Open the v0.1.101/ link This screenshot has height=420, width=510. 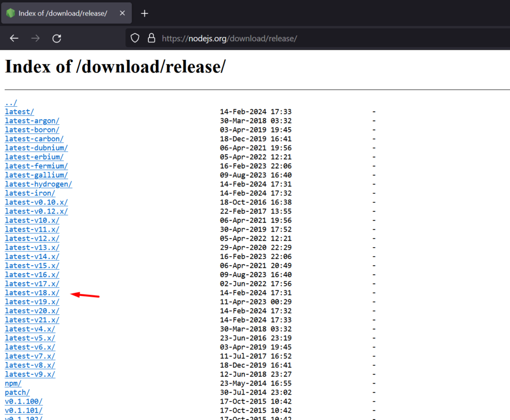(24, 411)
